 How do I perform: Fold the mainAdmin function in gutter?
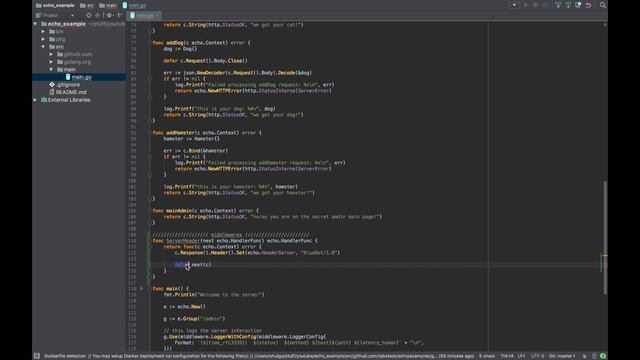pos(150,211)
